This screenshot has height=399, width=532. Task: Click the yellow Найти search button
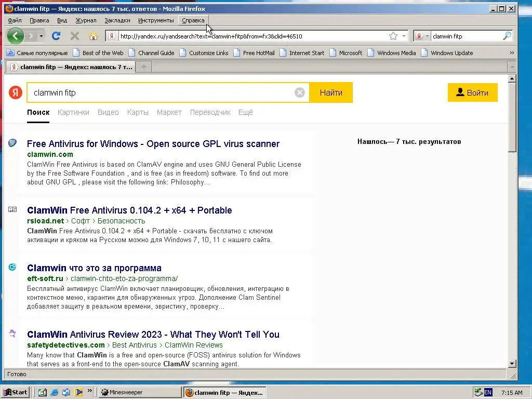tap(331, 92)
